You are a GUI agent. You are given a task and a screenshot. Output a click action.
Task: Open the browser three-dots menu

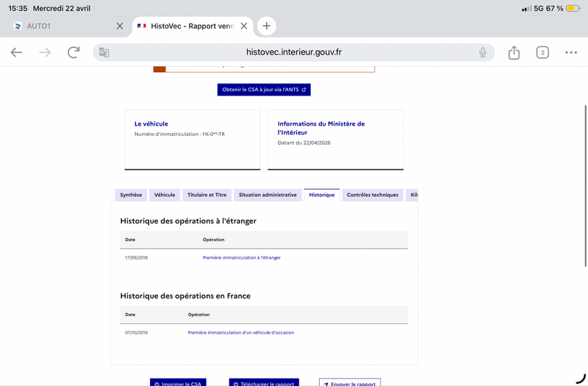coord(571,52)
